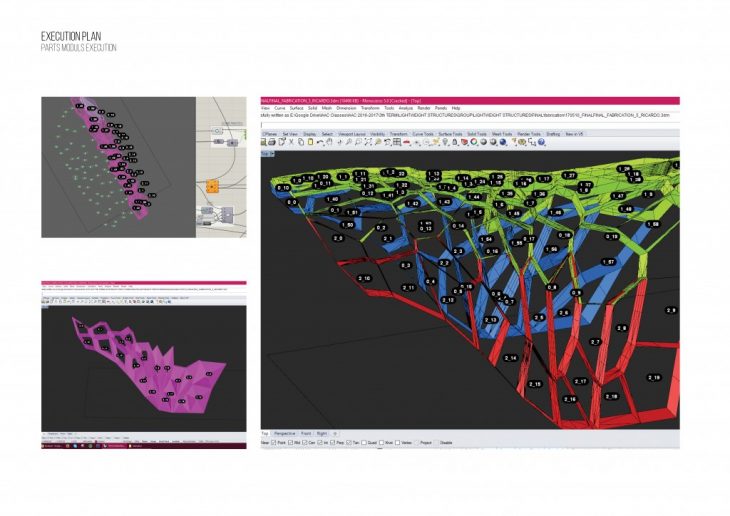Open the Curve menu
This screenshot has height=516, width=730.
[279, 107]
